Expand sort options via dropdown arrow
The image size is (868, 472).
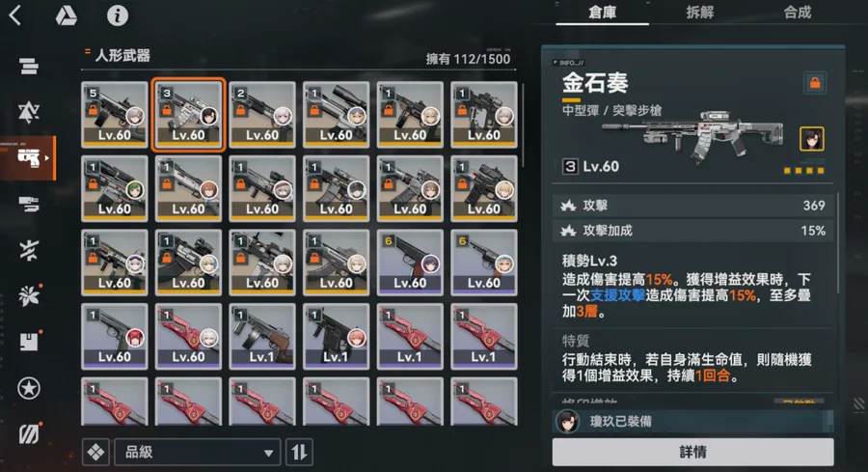[x=268, y=453]
